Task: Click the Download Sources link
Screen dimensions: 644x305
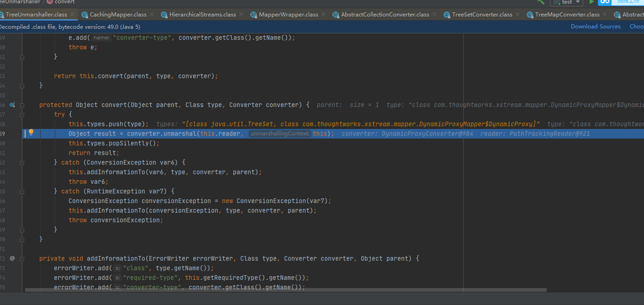Action: [x=596, y=27]
